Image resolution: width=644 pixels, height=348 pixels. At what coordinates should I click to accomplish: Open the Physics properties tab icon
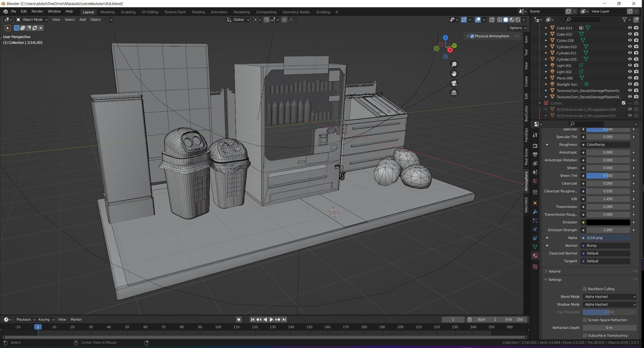(x=535, y=229)
